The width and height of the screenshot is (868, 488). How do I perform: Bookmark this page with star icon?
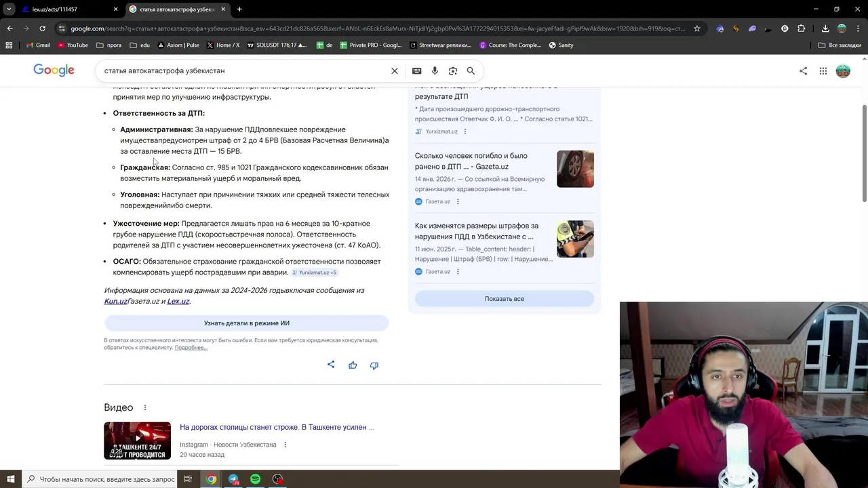696,28
